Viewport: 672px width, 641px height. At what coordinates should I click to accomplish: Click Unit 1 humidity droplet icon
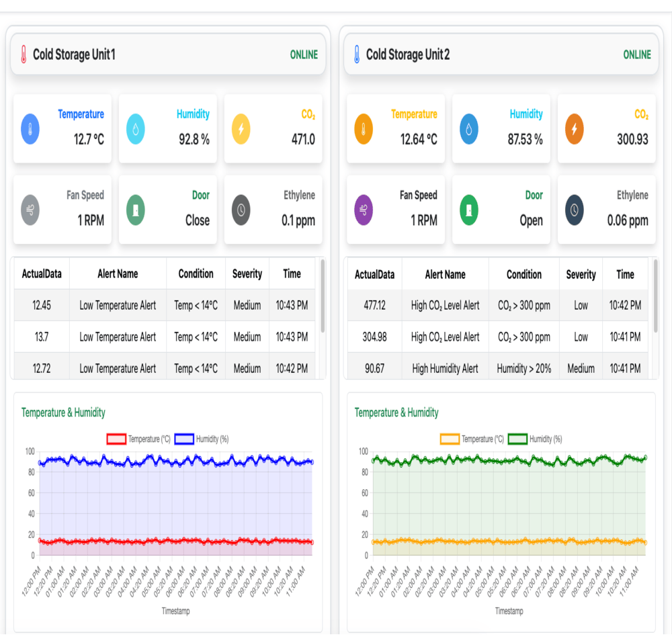pyautogui.click(x=136, y=129)
